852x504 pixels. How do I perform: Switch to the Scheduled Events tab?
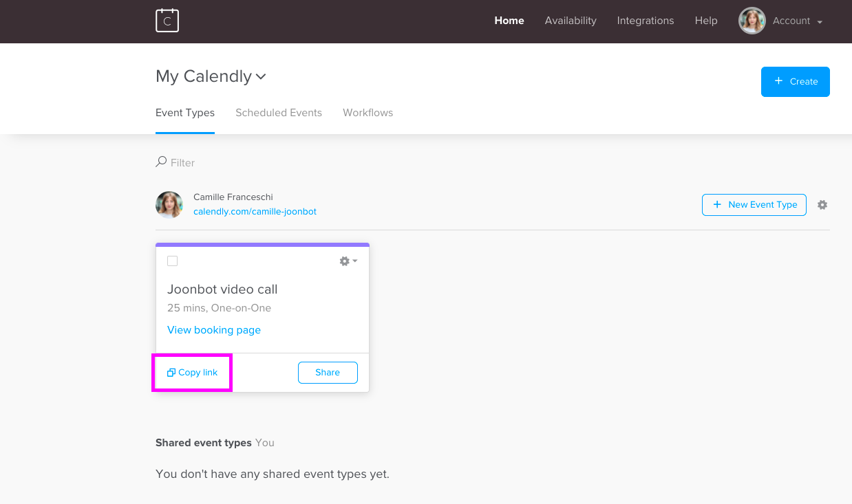pos(279,113)
